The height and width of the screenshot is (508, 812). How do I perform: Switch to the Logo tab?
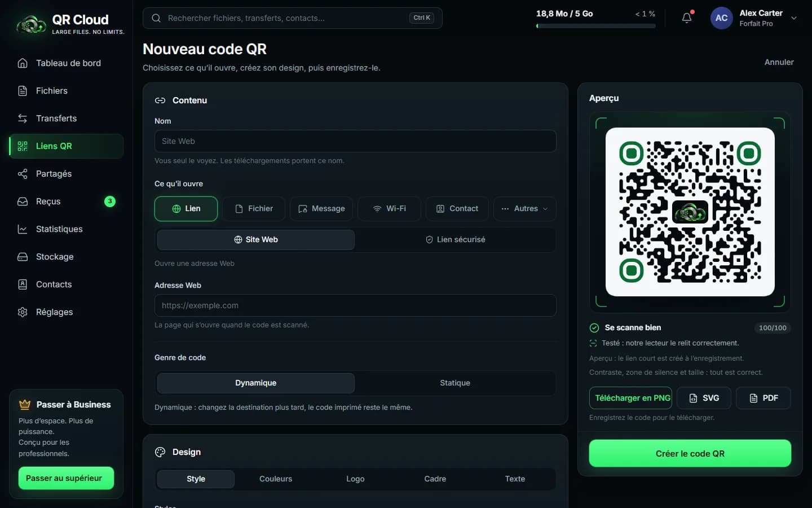[x=355, y=479]
